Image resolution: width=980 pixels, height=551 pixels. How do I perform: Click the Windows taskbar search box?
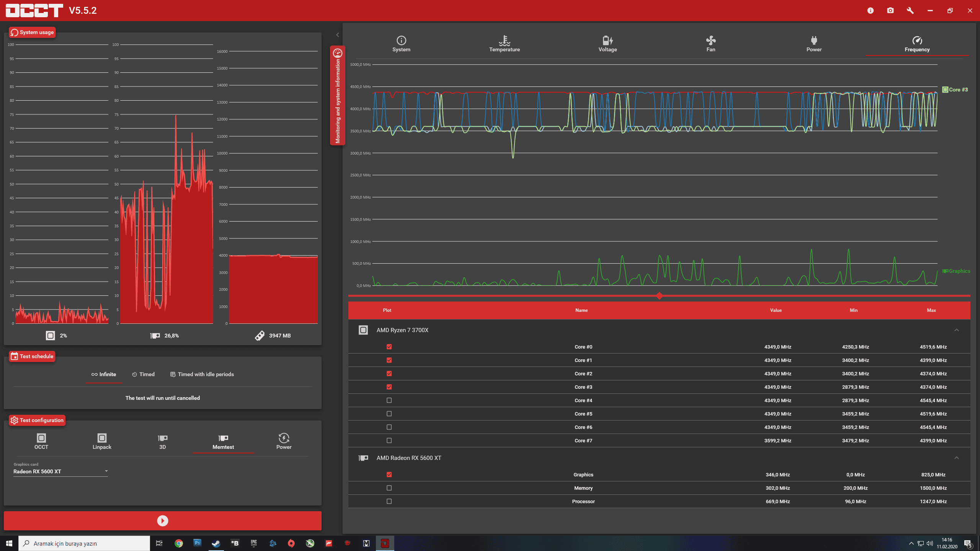coord(84,543)
